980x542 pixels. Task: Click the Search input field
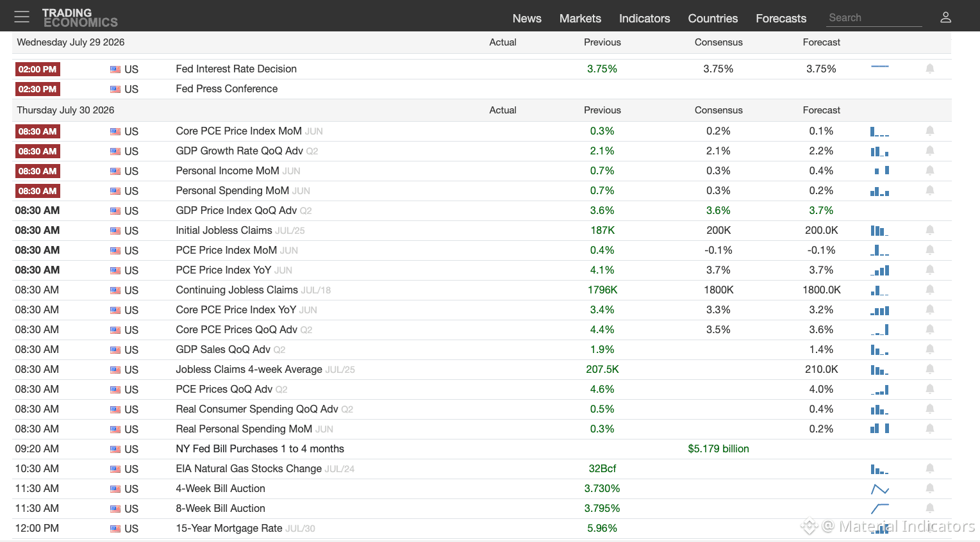tap(874, 18)
